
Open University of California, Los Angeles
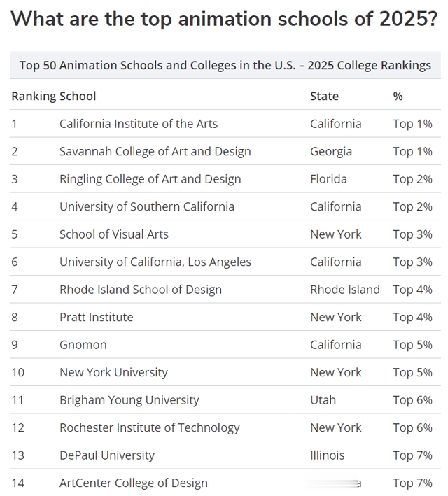pos(155,262)
